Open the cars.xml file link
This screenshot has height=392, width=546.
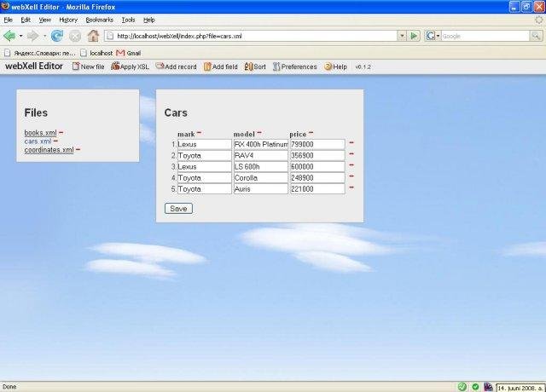click(x=38, y=141)
